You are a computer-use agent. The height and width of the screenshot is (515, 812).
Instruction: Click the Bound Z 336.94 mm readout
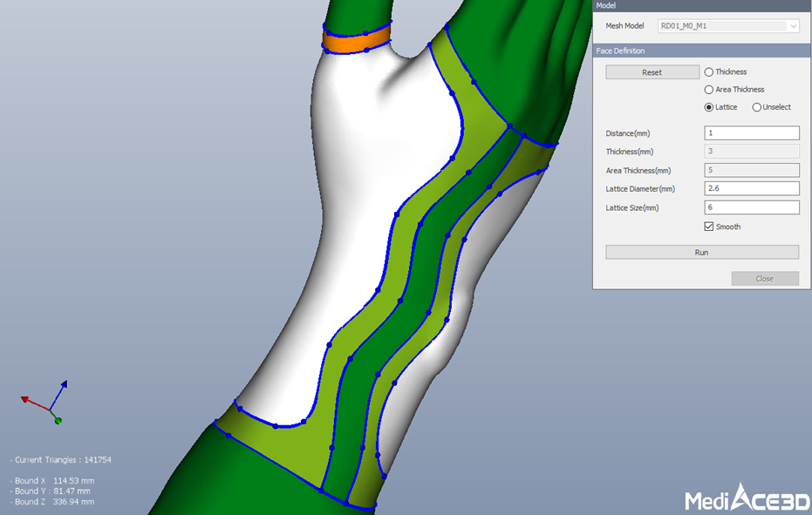tap(51, 502)
